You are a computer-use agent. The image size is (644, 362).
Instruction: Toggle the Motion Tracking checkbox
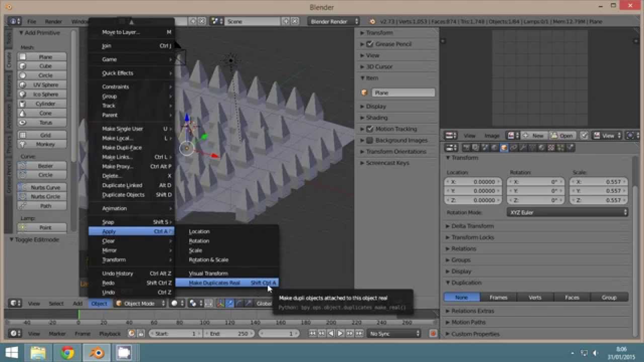coord(370,129)
